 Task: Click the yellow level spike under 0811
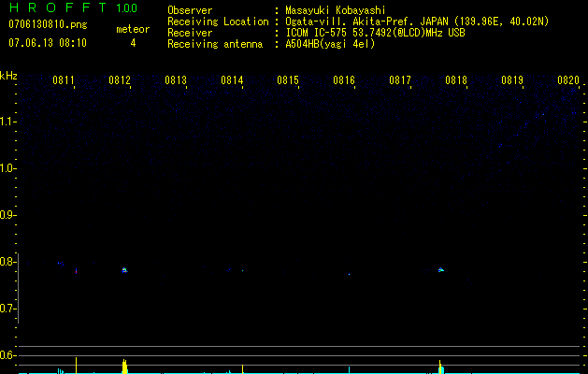(76, 366)
